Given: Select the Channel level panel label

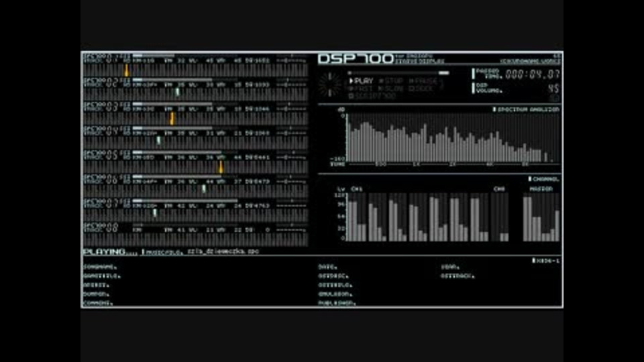Looking at the screenshot, I should pyautogui.click(x=543, y=179).
